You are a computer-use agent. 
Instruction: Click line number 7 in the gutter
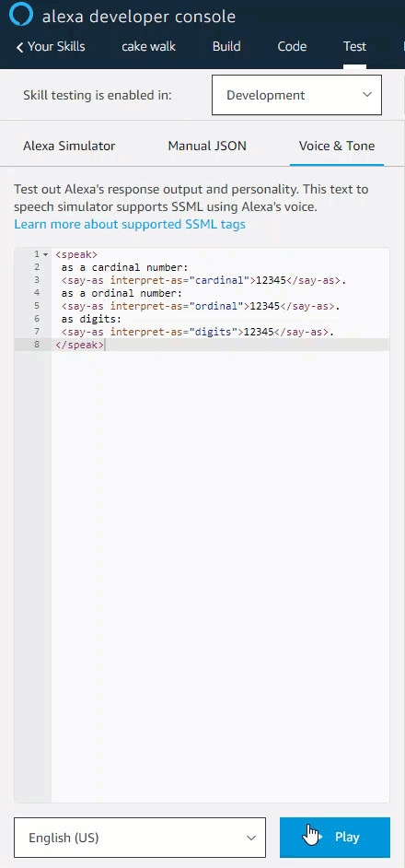click(37, 332)
